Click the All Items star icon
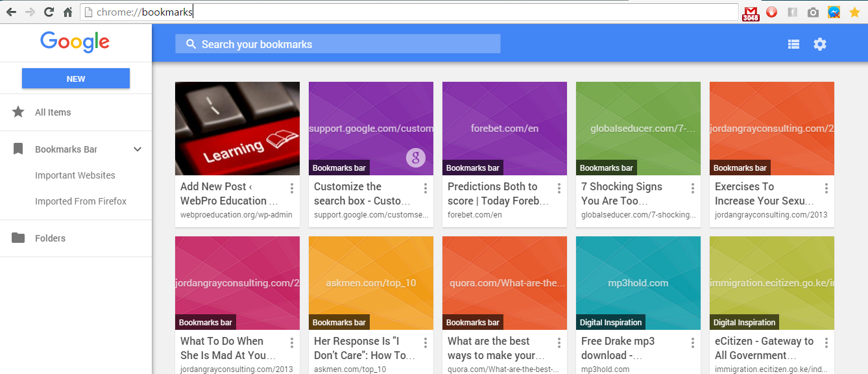The height and width of the screenshot is (374, 868). 18,112
